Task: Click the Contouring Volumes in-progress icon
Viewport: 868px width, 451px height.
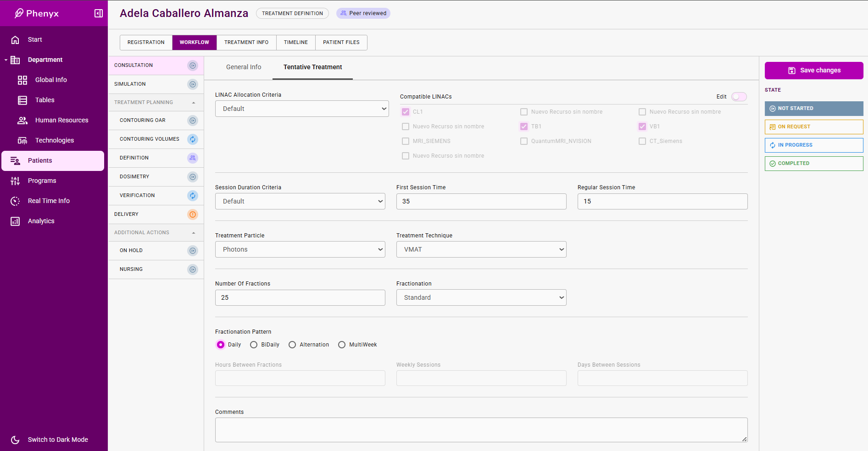Action: (x=193, y=139)
